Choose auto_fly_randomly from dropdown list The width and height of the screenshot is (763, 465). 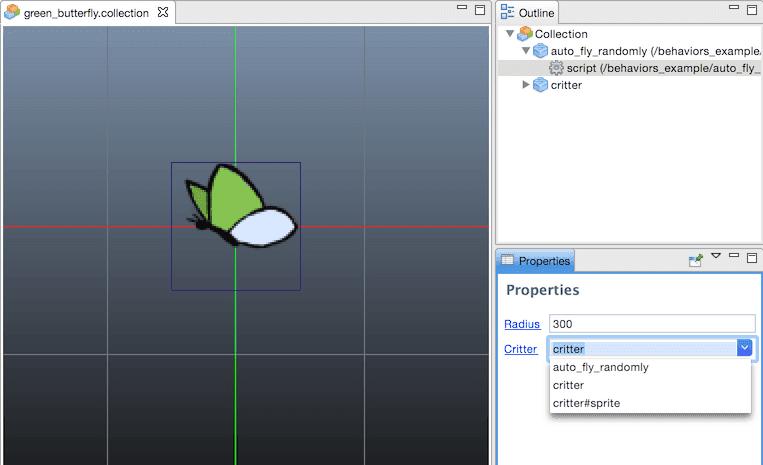coord(600,367)
